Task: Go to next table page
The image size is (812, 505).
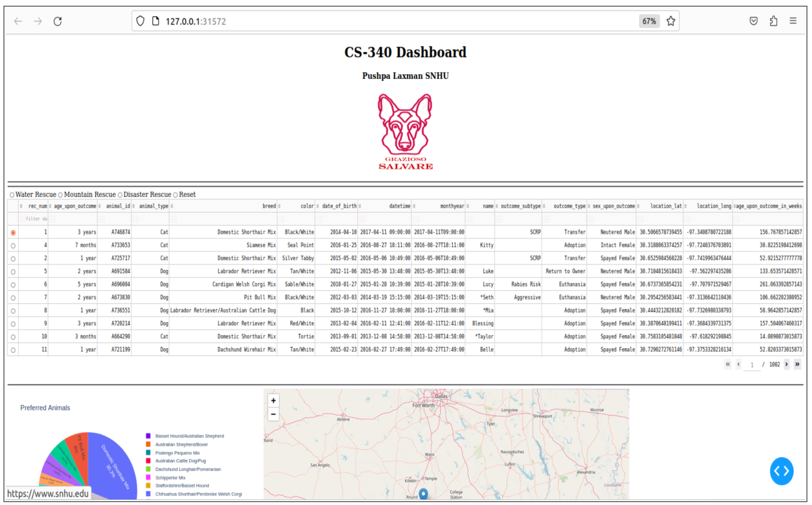Action: point(787,364)
